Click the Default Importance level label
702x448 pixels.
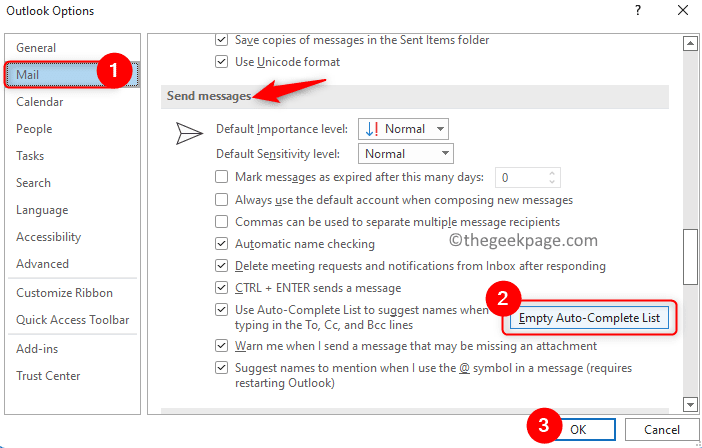pos(282,129)
